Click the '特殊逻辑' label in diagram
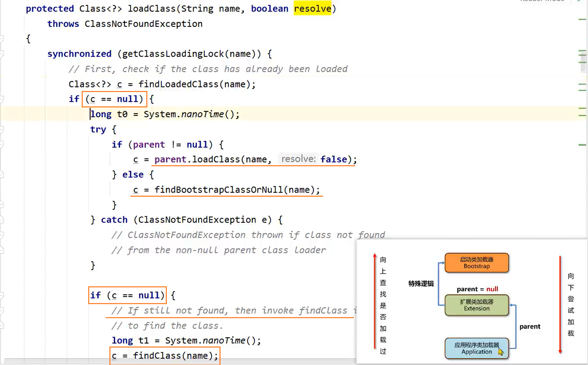Viewport: 588px width, 365px height. click(x=421, y=284)
